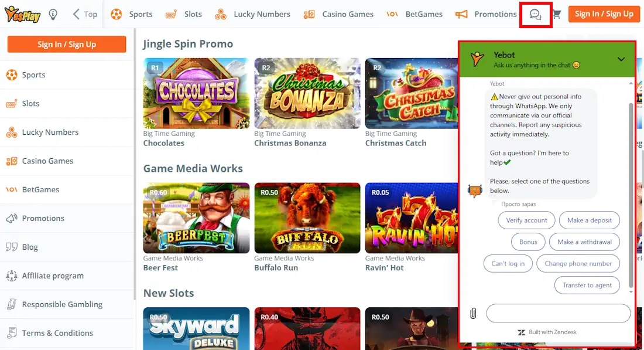The width and height of the screenshot is (644, 350).
Task: Click the location pin icon beside the logo
Action: (53, 13)
